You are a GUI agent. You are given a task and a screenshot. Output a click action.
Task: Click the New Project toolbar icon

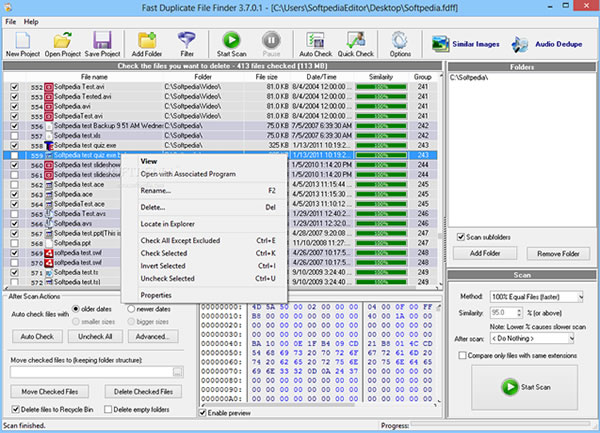(23, 44)
